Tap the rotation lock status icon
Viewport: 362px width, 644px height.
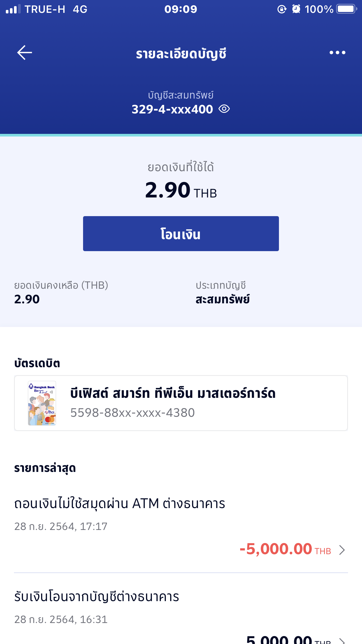coord(282,9)
